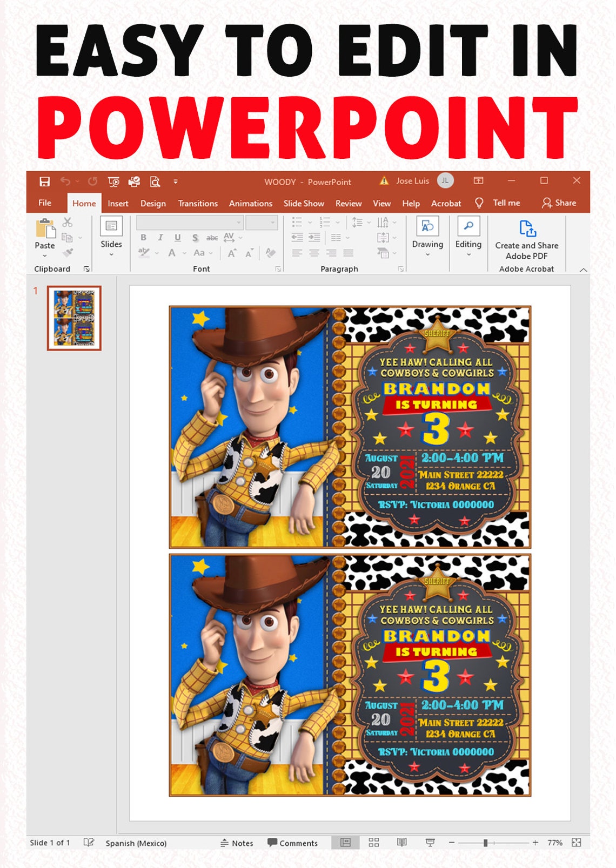Click Increase Font Size icon
This screenshot has height=868, width=616.
232,253
